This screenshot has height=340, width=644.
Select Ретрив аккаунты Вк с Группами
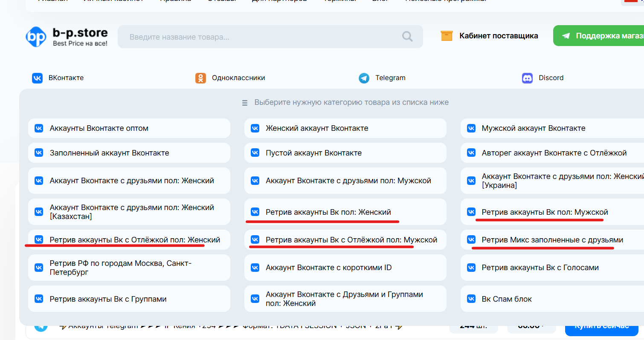click(x=129, y=299)
